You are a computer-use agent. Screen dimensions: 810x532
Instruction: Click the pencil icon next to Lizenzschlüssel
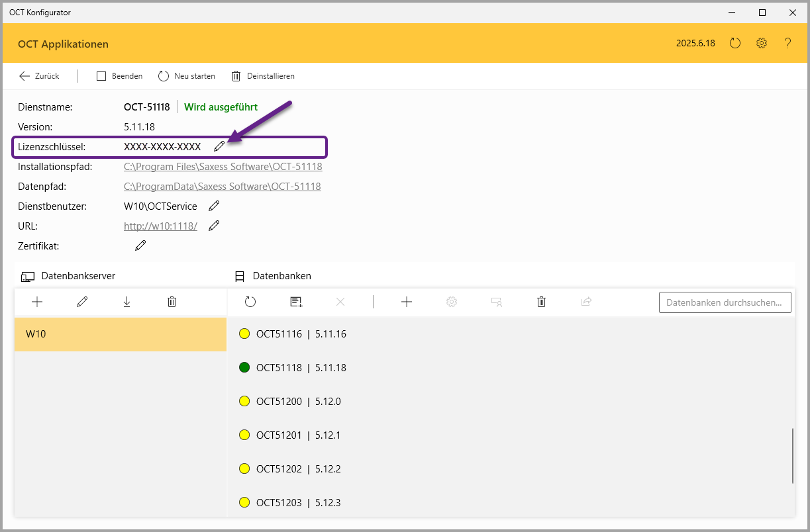coord(219,147)
